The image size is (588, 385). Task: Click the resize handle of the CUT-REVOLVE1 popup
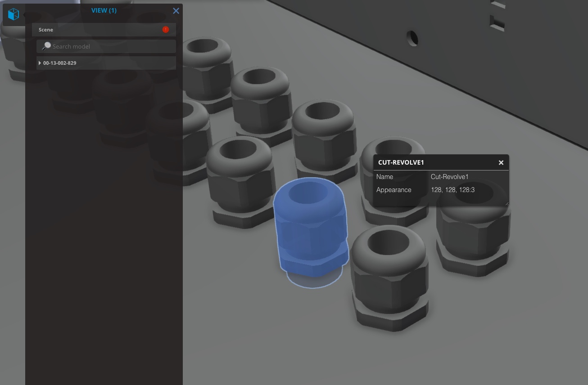tap(506, 203)
